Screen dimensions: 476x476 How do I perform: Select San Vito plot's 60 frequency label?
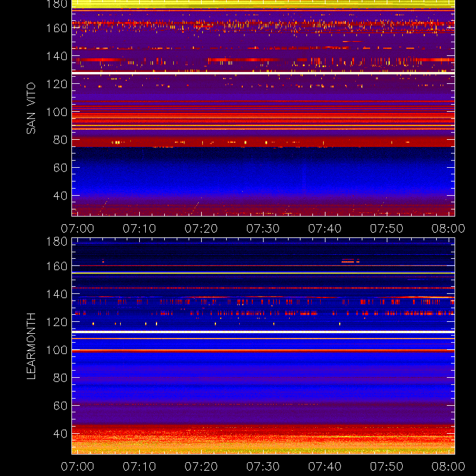(60, 168)
